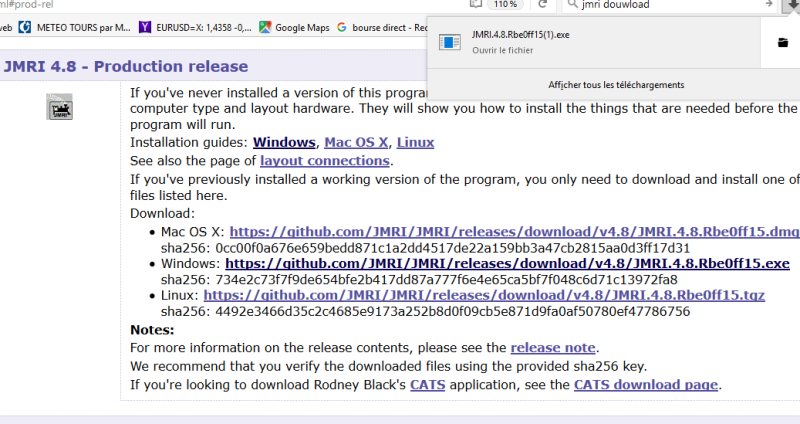This screenshot has height=424, width=800.
Task: Click the downloads arrow toolbar icon
Action: [790, 6]
